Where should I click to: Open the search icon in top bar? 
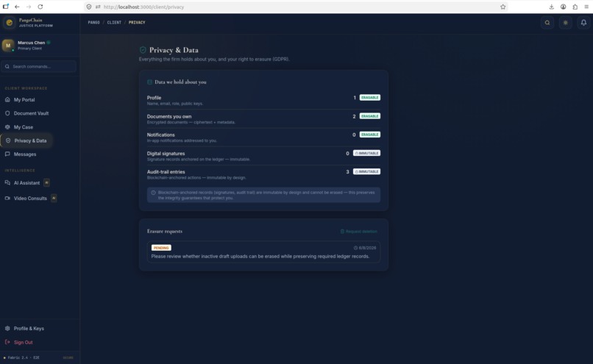547,23
